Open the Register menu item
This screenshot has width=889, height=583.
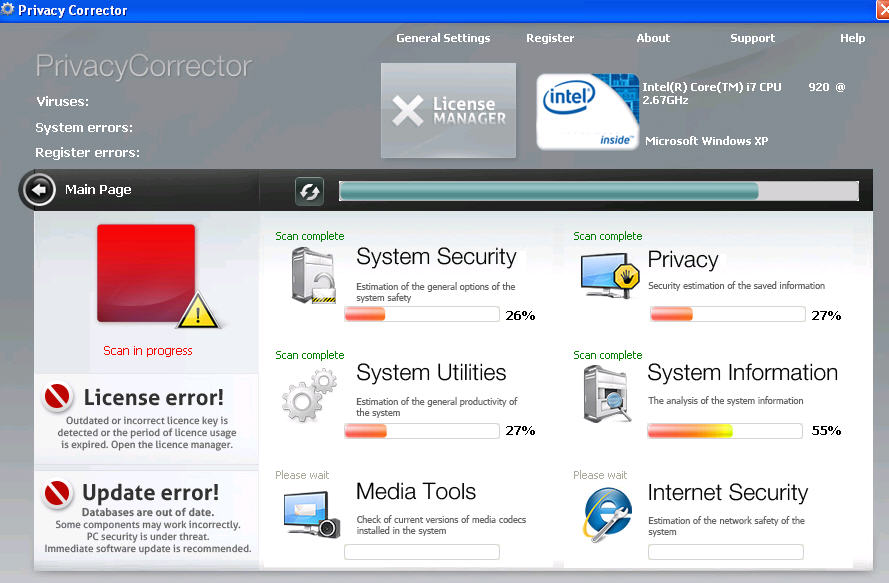pos(550,38)
